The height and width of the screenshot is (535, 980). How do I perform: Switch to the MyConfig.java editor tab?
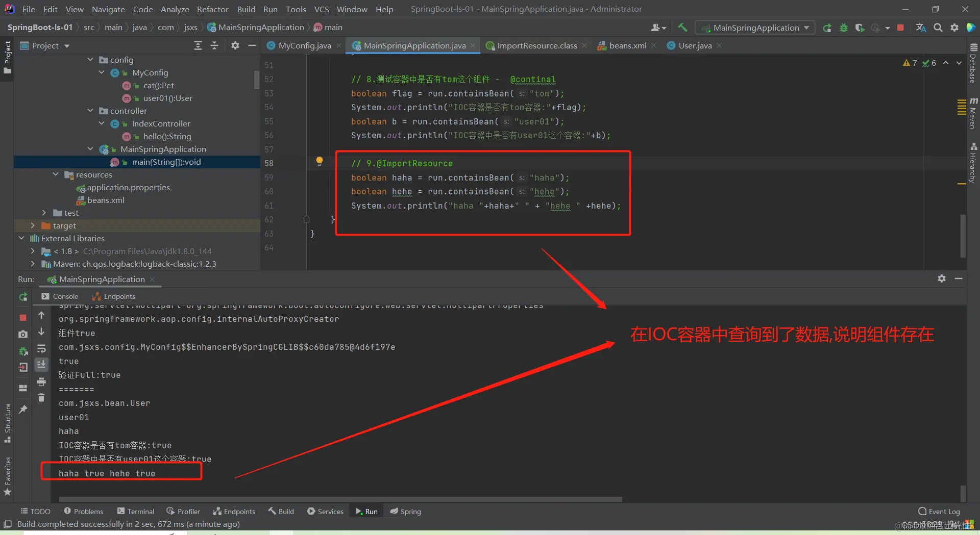[x=304, y=45]
